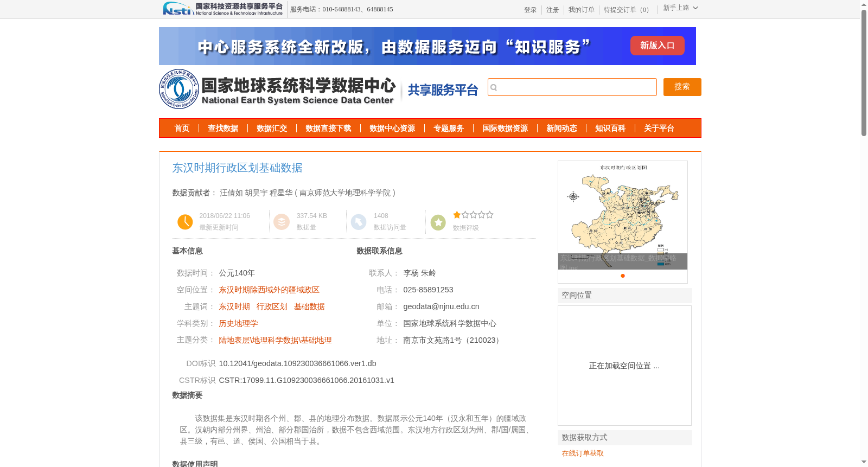Click the 公元140年 data time value
This screenshot has width=868, height=467.
tap(237, 273)
